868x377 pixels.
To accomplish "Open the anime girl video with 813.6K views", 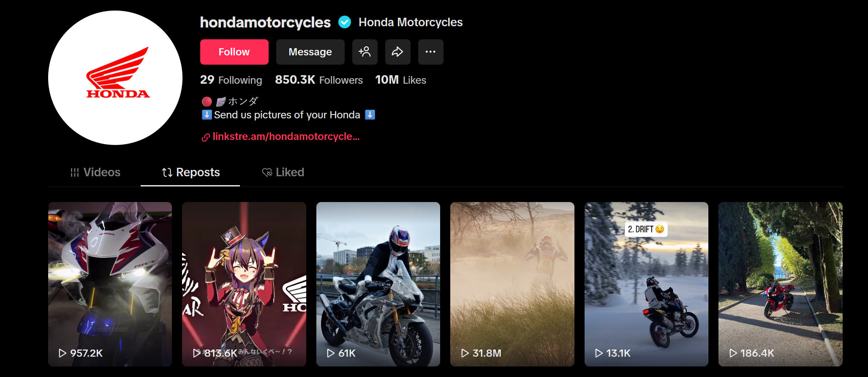I will (x=244, y=284).
